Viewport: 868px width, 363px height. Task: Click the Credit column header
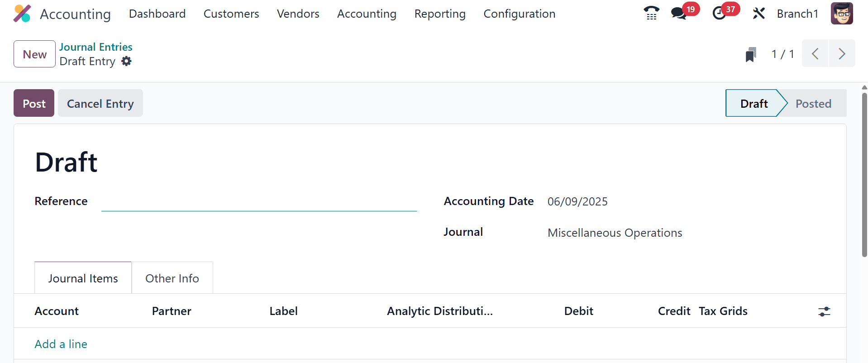(x=674, y=311)
